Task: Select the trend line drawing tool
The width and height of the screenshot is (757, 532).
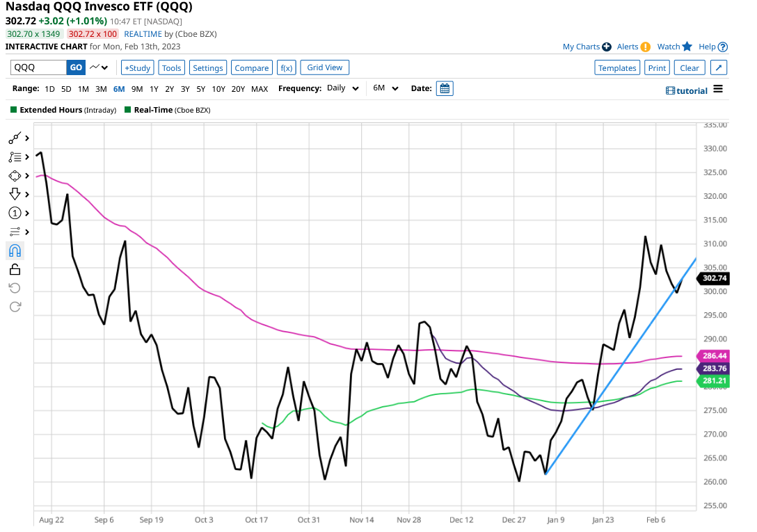Action: [x=15, y=138]
